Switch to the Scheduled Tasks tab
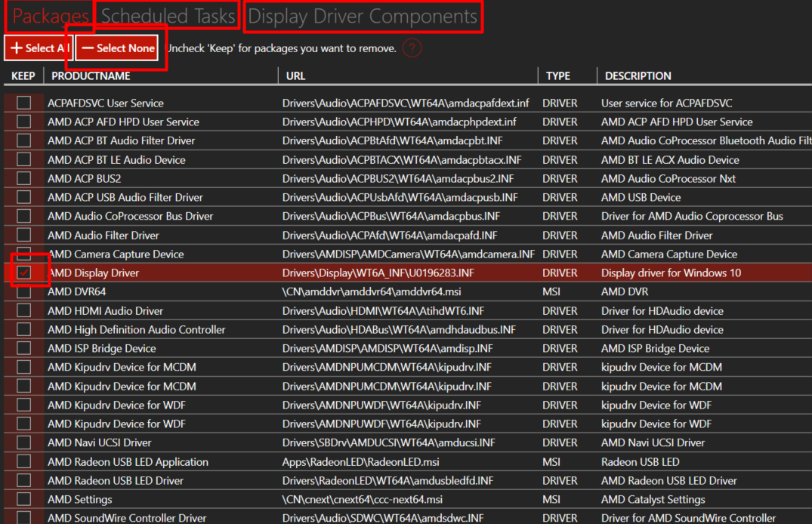This screenshot has width=812, height=524. (x=168, y=16)
